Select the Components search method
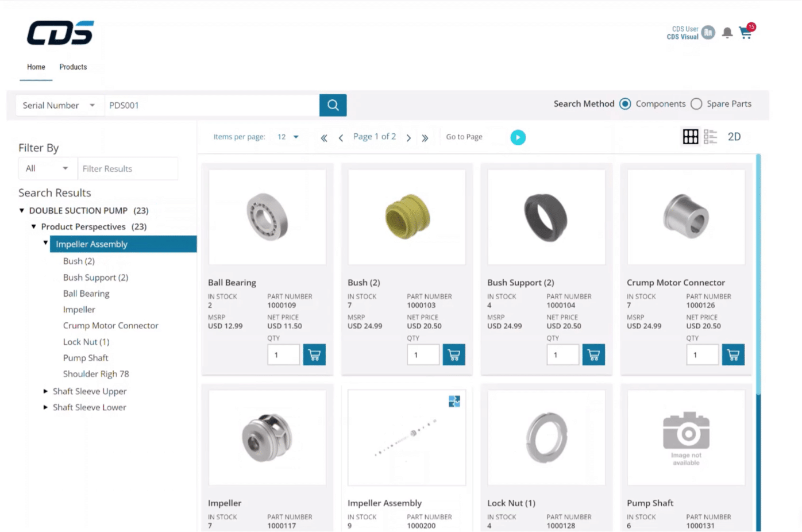 625,104
